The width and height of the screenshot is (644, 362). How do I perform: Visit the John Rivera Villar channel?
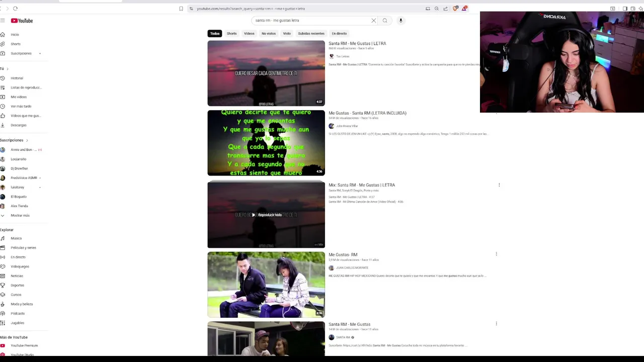[347, 126]
